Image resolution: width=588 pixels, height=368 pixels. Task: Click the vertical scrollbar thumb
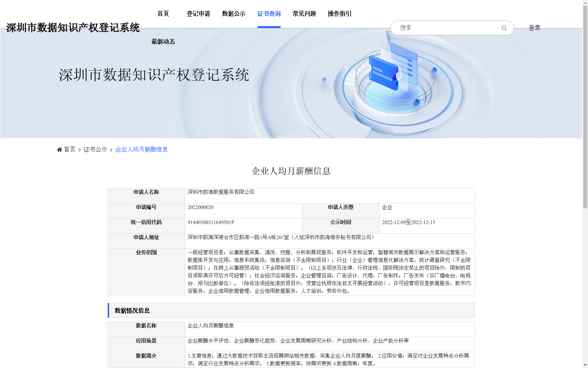tap(585, 107)
